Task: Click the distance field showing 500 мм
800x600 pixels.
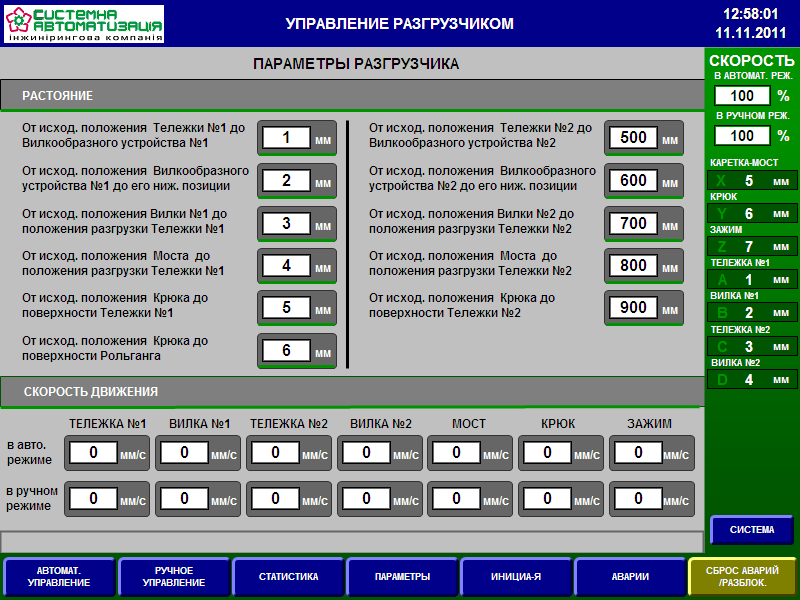Action: pos(633,138)
